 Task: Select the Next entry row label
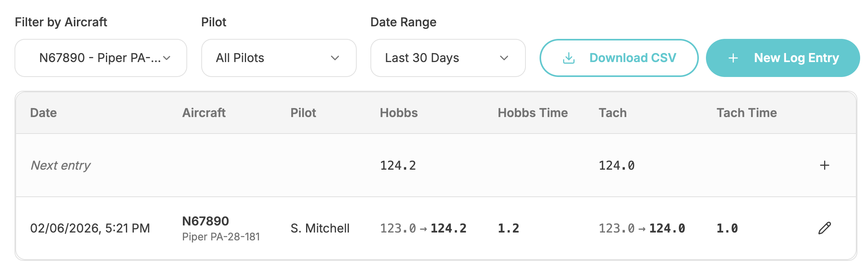coord(61,165)
